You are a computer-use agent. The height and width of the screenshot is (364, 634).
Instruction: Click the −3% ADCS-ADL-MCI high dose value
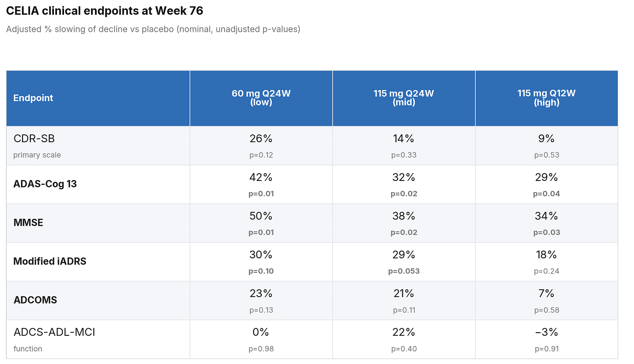(x=546, y=332)
